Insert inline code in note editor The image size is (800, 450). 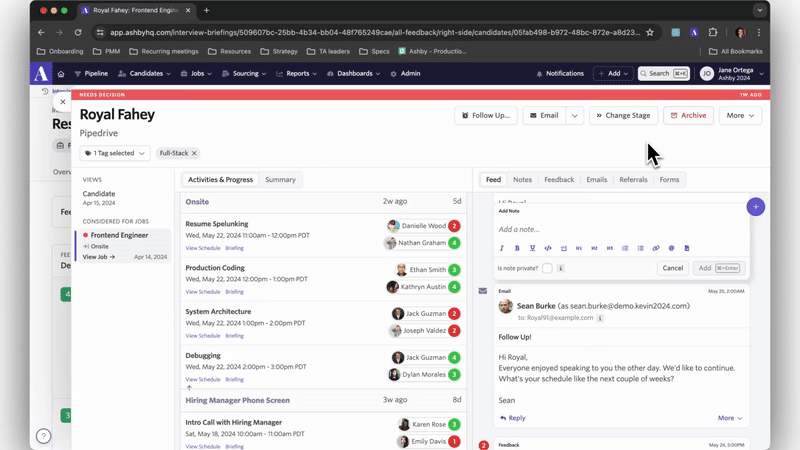pyautogui.click(x=548, y=248)
